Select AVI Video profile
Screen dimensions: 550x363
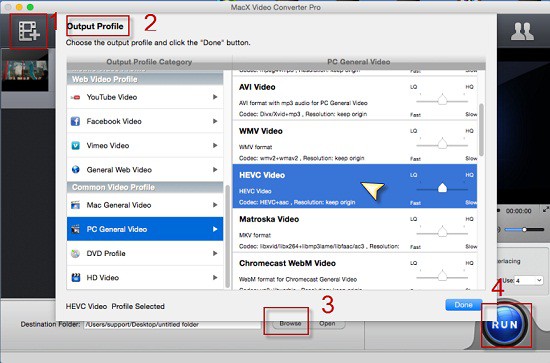coord(355,98)
